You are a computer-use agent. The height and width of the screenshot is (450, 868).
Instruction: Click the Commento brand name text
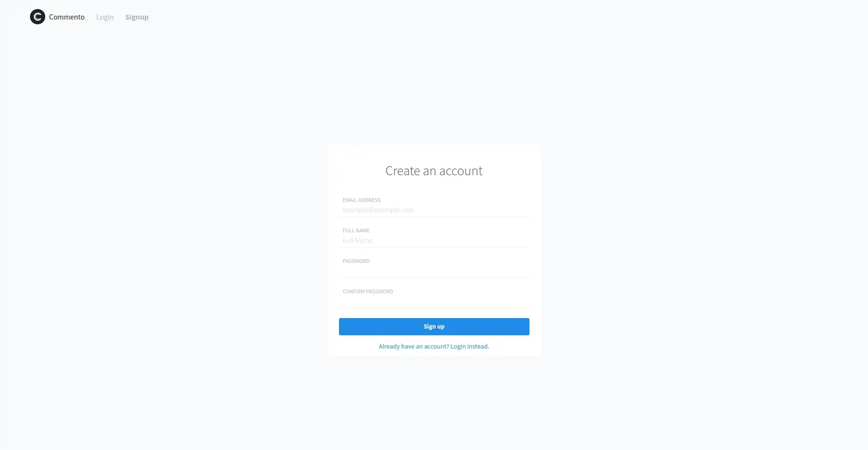(67, 17)
